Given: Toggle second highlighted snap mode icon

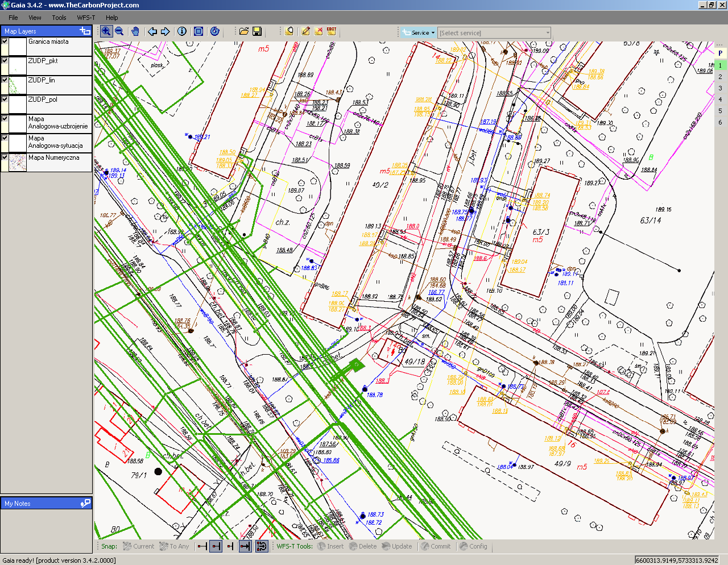Looking at the screenshot, I should [x=216, y=546].
